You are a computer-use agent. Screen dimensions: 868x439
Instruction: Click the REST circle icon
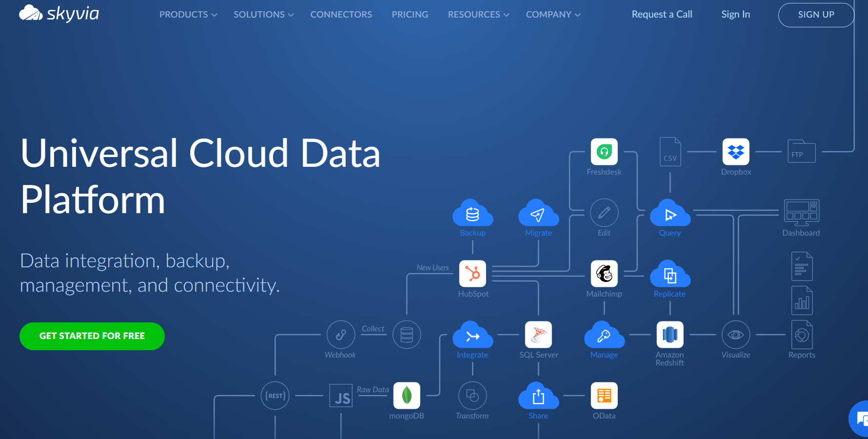tap(275, 396)
